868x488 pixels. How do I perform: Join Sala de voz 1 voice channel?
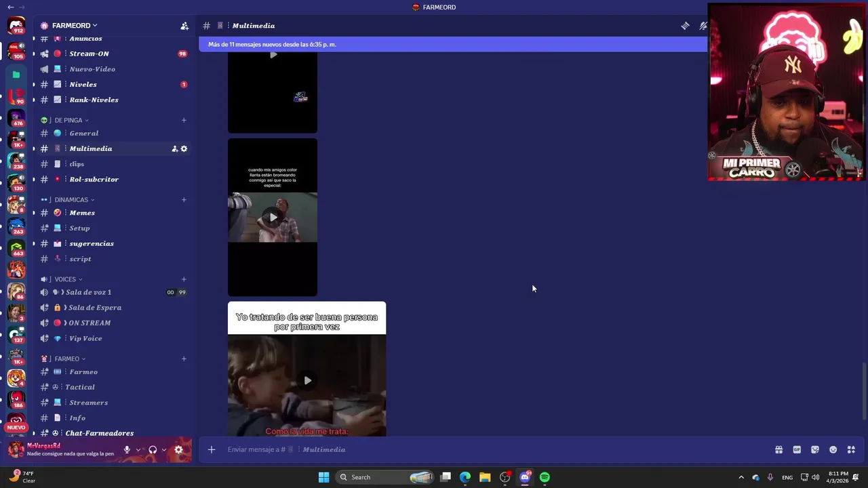click(113, 292)
